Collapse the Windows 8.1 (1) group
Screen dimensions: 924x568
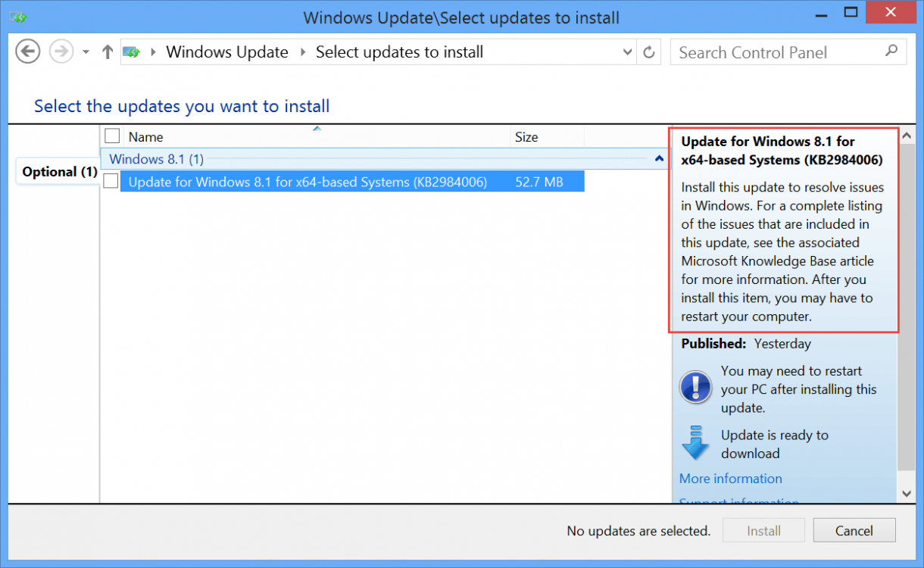[659, 159]
